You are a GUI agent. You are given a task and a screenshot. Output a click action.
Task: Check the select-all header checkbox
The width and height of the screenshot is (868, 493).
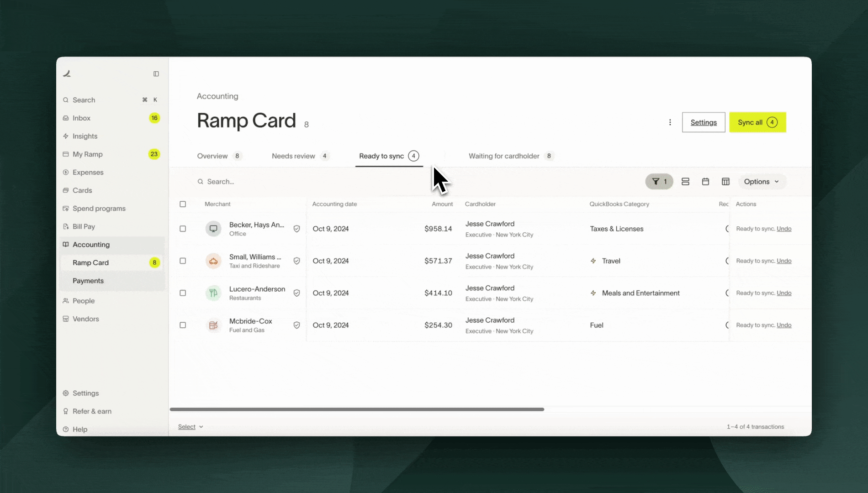183,204
